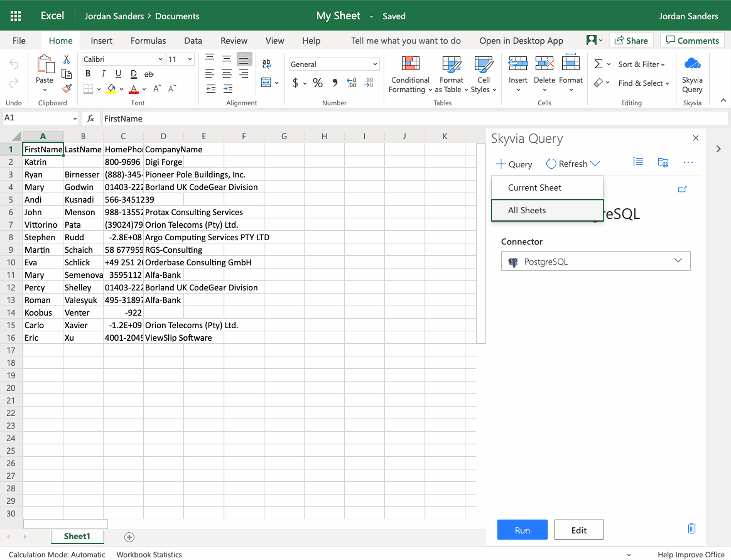The width and height of the screenshot is (731, 560).
Task: Delete query using the trash icon
Action: [691, 529]
